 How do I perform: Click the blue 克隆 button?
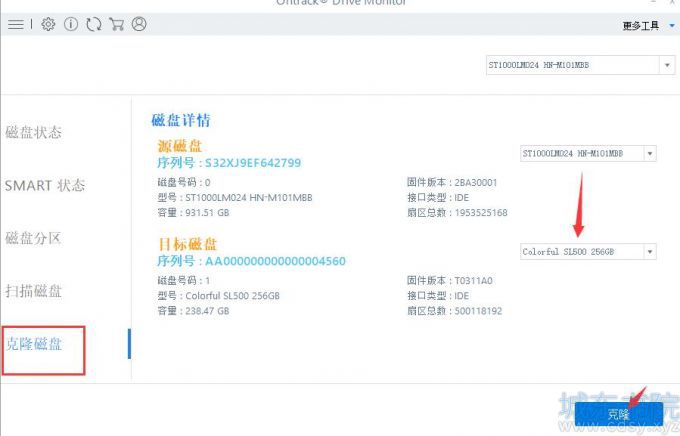click(x=619, y=414)
